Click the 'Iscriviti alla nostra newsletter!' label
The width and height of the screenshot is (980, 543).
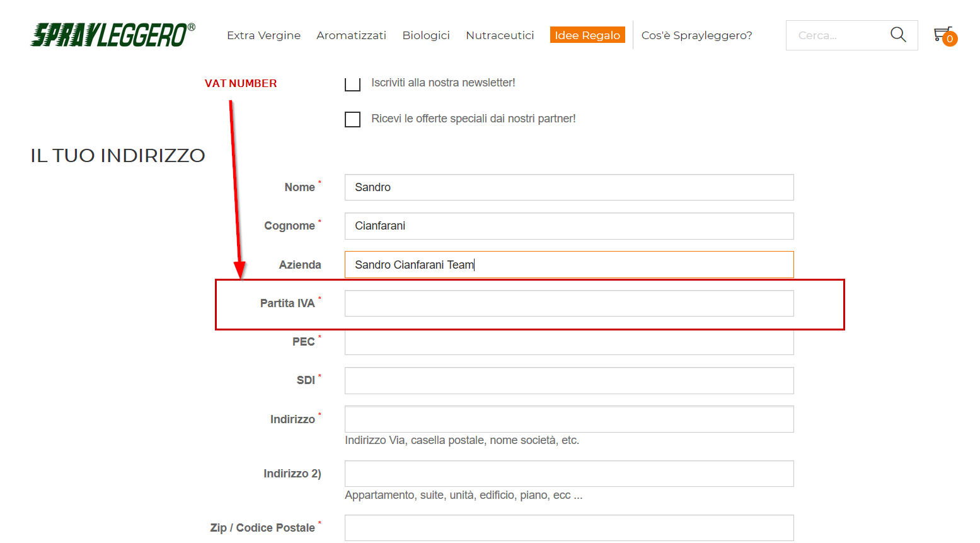click(x=443, y=83)
